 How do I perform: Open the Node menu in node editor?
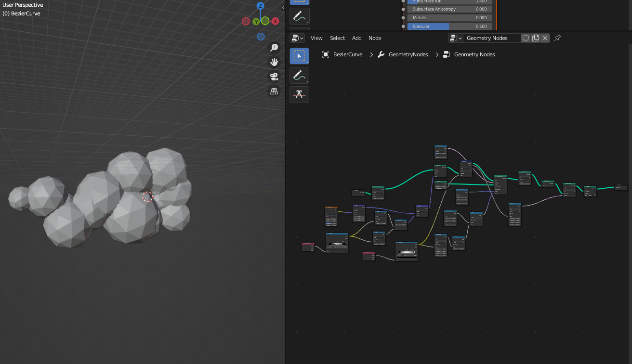point(375,38)
